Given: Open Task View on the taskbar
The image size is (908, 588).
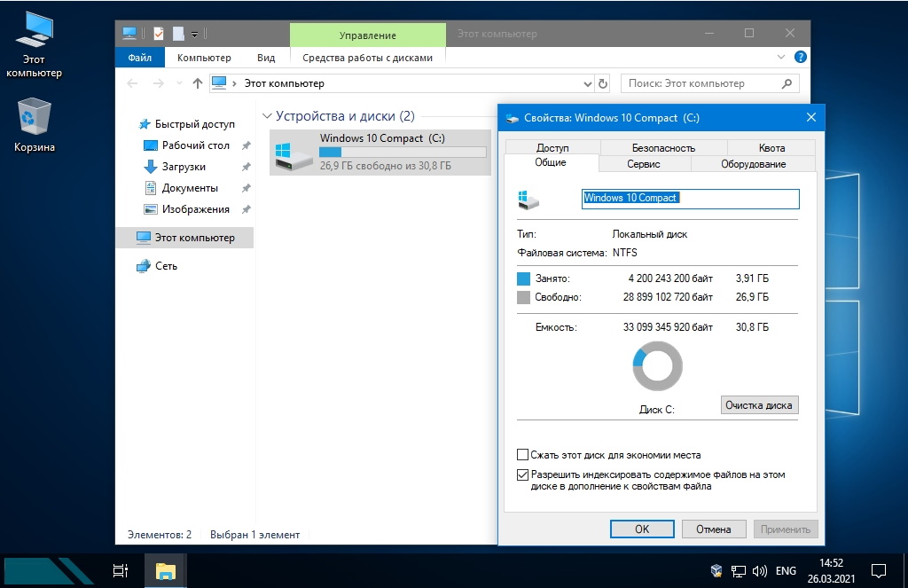Looking at the screenshot, I should (x=121, y=570).
